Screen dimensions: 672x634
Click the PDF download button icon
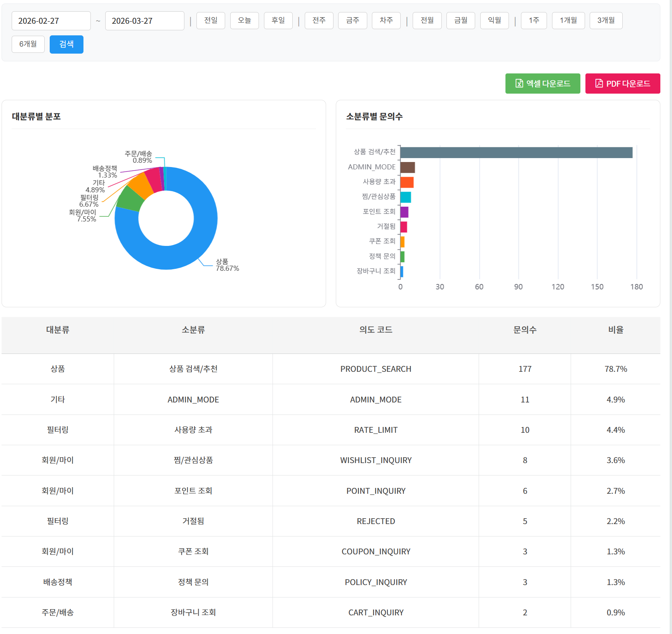(599, 84)
